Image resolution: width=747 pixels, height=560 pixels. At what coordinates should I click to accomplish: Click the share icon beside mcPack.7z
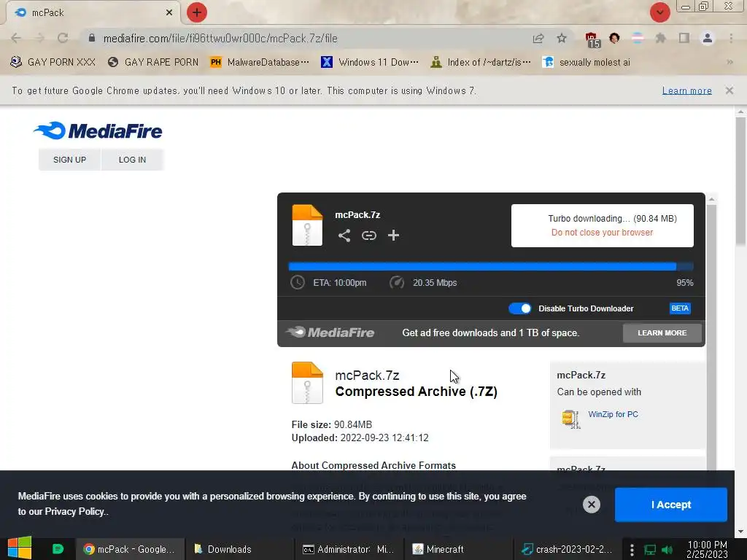pyautogui.click(x=344, y=236)
